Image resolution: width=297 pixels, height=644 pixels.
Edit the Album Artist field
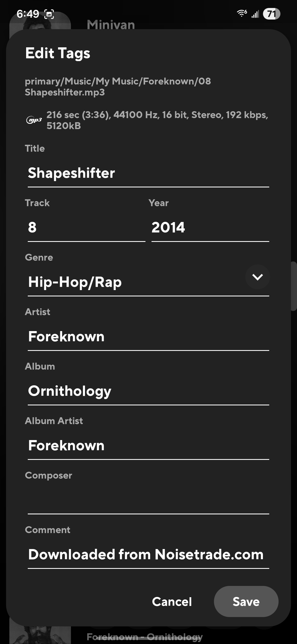(x=148, y=446)
